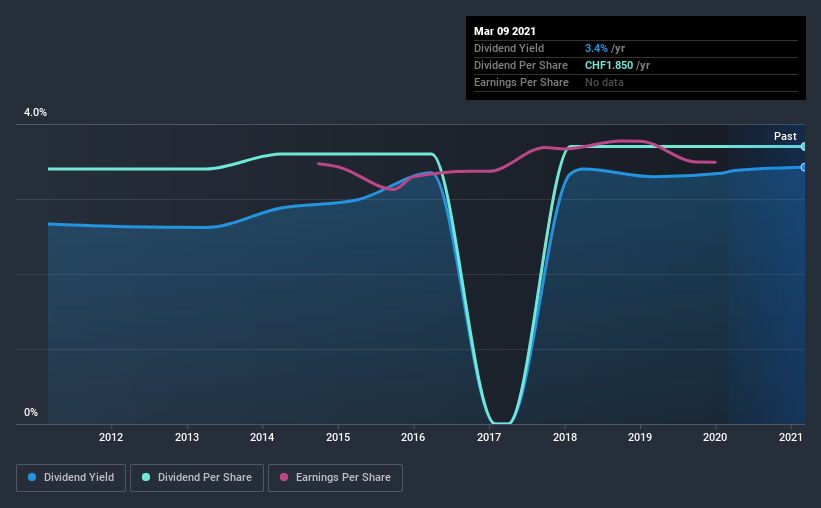Click the Past label on the chart
The image size is (821, 508).
point(785,136)
